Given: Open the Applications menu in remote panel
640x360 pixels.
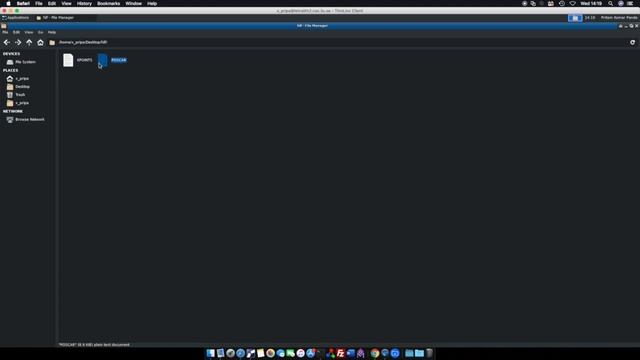Looking at the screenshot, I should pos(16,18).
